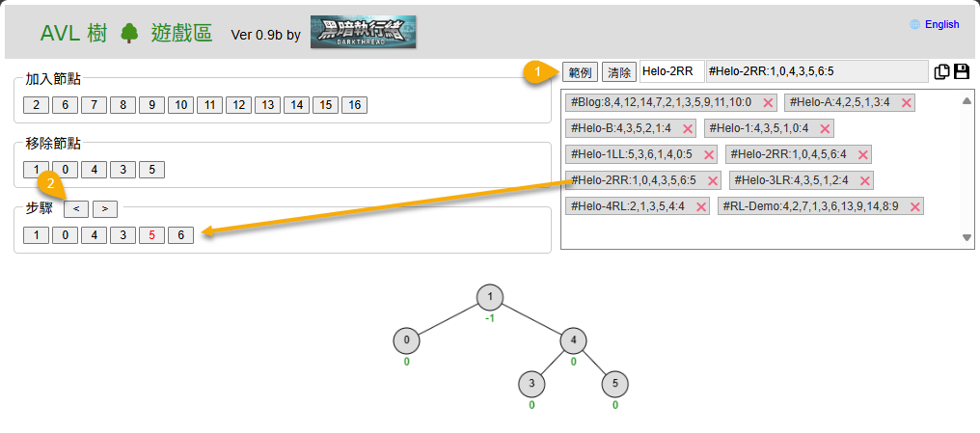This screenshot has height=433, width=980.
Task: Delete the #Blog example tag via its X
Action: pyautogui.click(x=768, y=102)
